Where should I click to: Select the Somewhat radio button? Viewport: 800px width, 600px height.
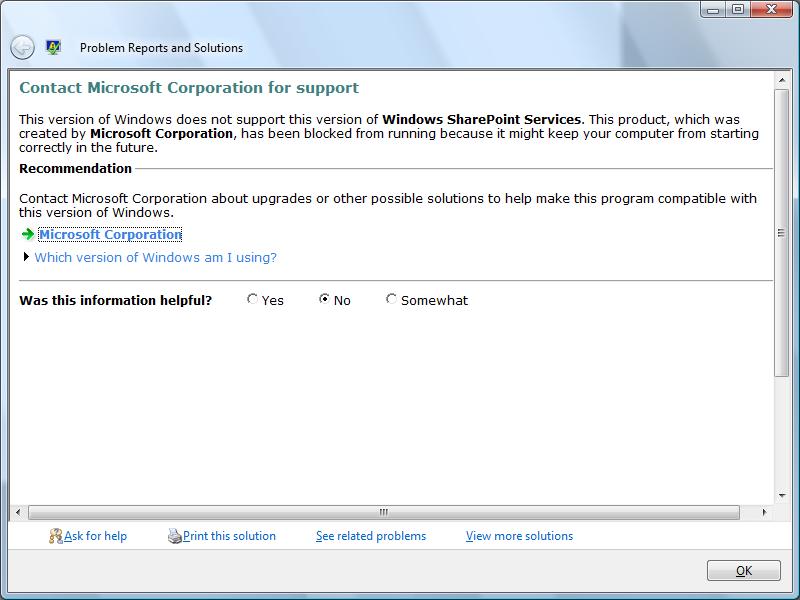(x=390, y=300)
